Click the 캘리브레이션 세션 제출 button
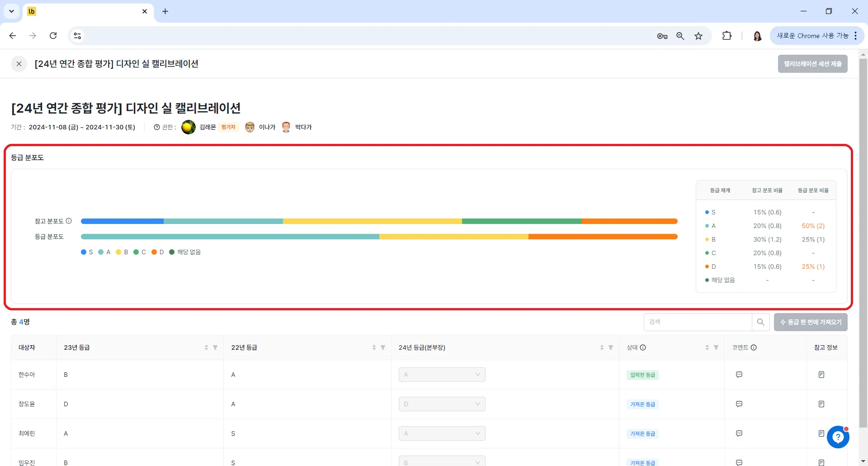Screen dimensions: 868x466 [x=812, y=64]
